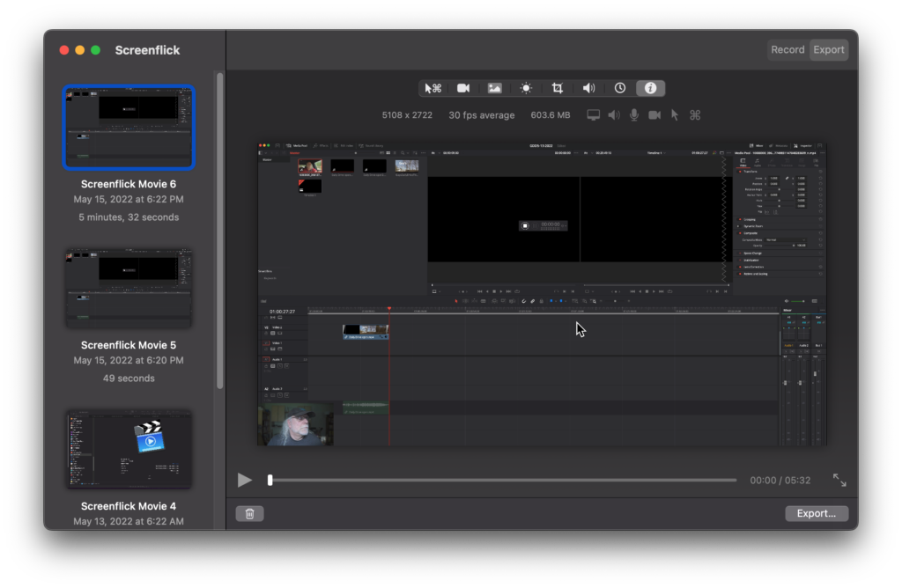Click the Screenflick Movie 5 title
This screenshot has height=588, width=902.
129,345
